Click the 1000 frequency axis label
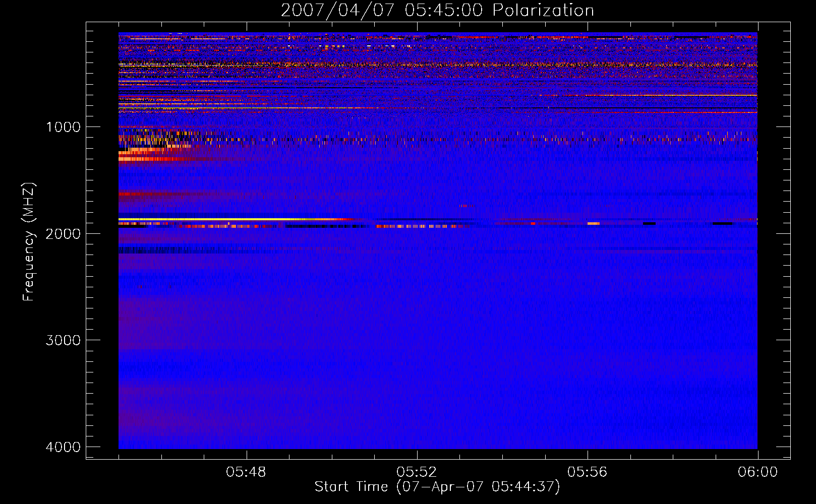 point(63,127)
